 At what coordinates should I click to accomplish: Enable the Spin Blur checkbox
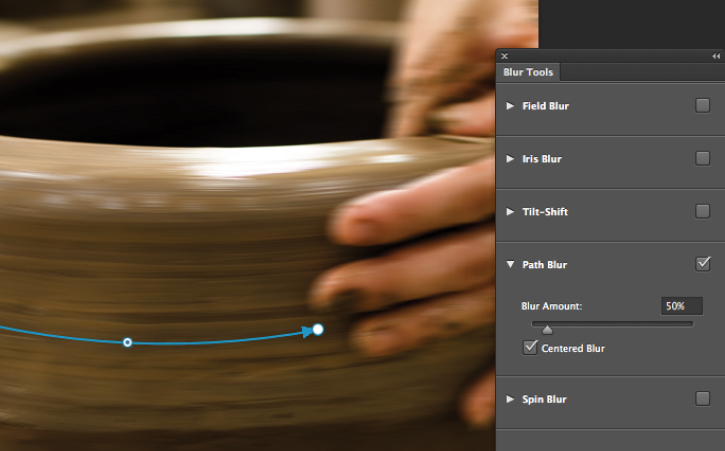(x=702, y=398)
